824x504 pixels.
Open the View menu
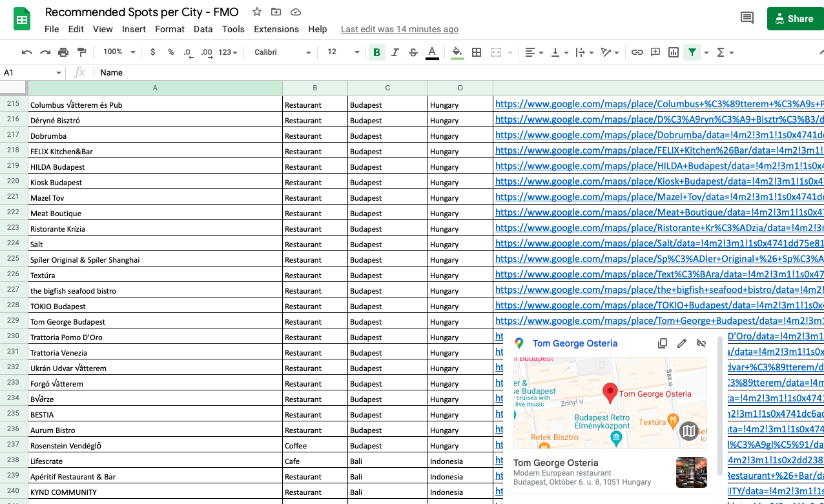(103, 29)
